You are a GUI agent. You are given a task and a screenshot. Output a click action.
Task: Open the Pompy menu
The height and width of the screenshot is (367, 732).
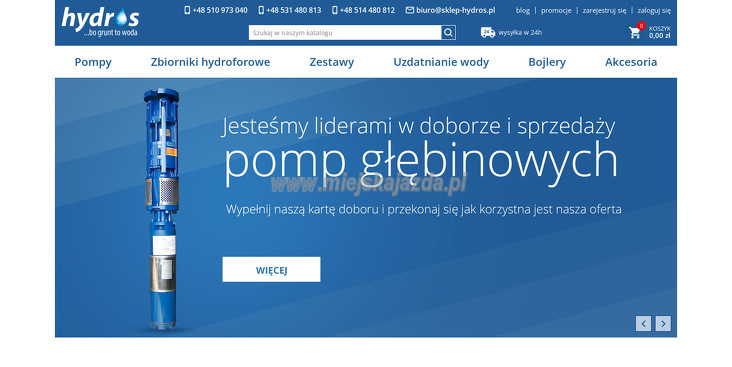[x=93, y=62]
